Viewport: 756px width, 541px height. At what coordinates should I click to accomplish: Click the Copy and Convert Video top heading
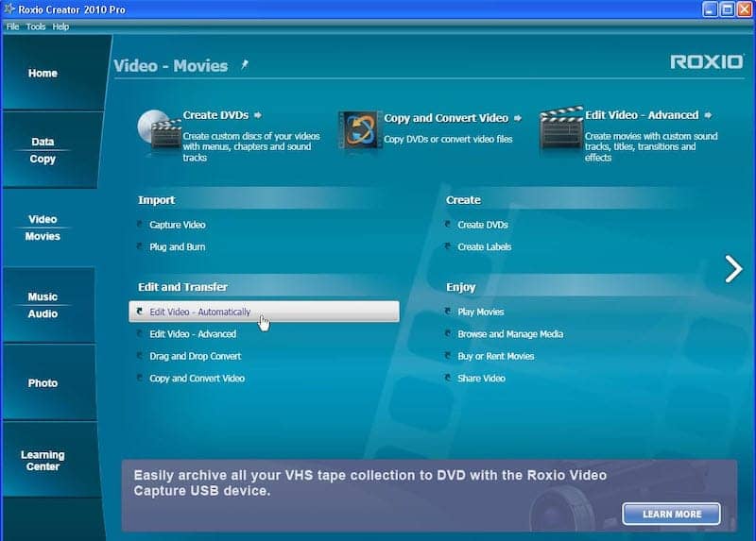(x=446, y=118)
